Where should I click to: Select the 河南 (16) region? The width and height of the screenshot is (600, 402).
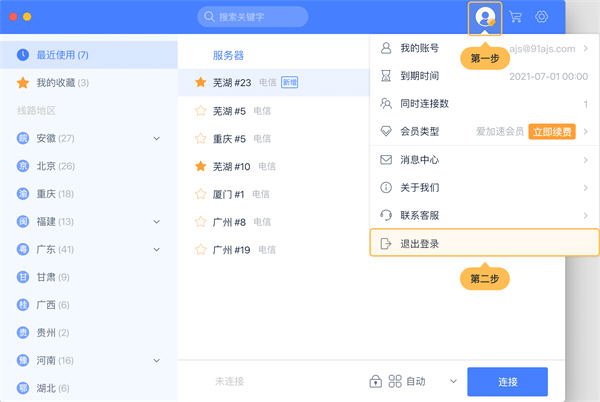pos(88,360)
